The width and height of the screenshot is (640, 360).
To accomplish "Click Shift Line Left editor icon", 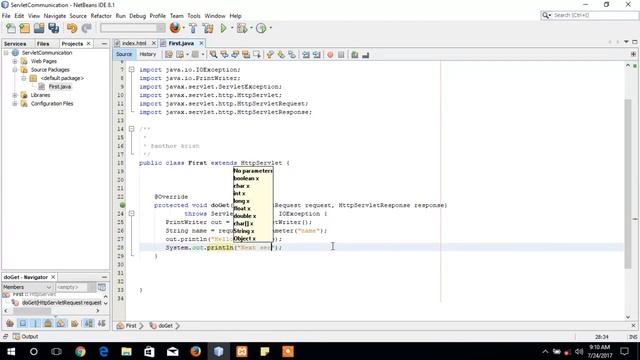I will tap(306, 55).
